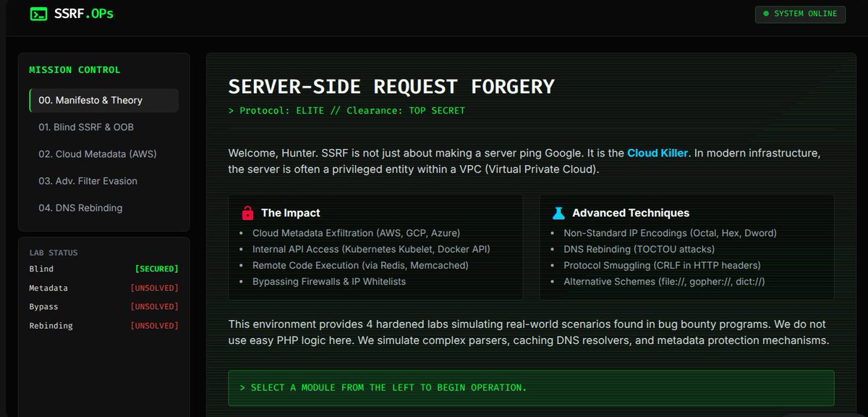Viewport: 868px width, 417px height.
Task: Click the [UNSOLVED] tag beside Rebinding
Action: [x=154, y=325]
